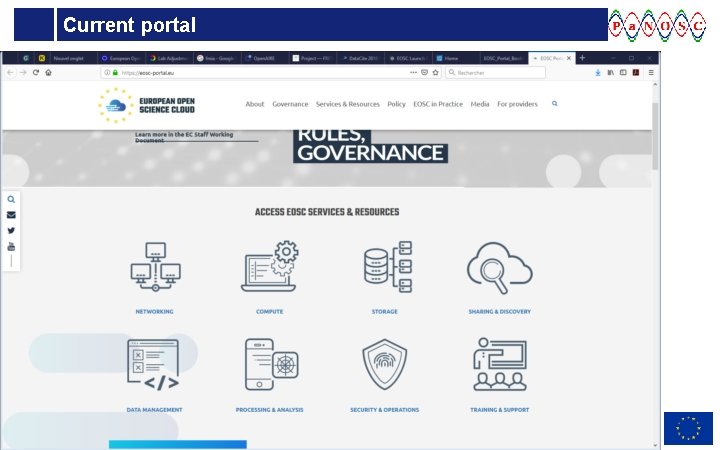The width and height of the screenshot is (720, 450).
Task: Switch to the Nouvel onglet tab
Action: (68, 58)
